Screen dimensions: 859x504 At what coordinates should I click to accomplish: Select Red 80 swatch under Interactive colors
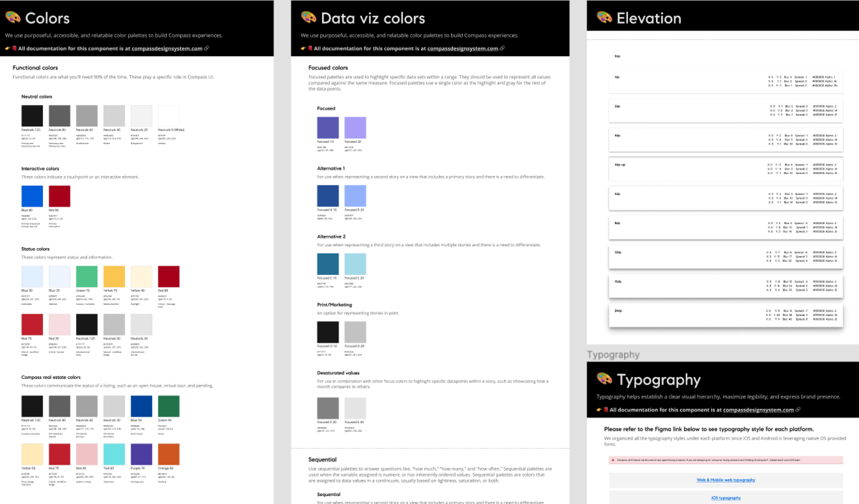[x=59, y=196]
